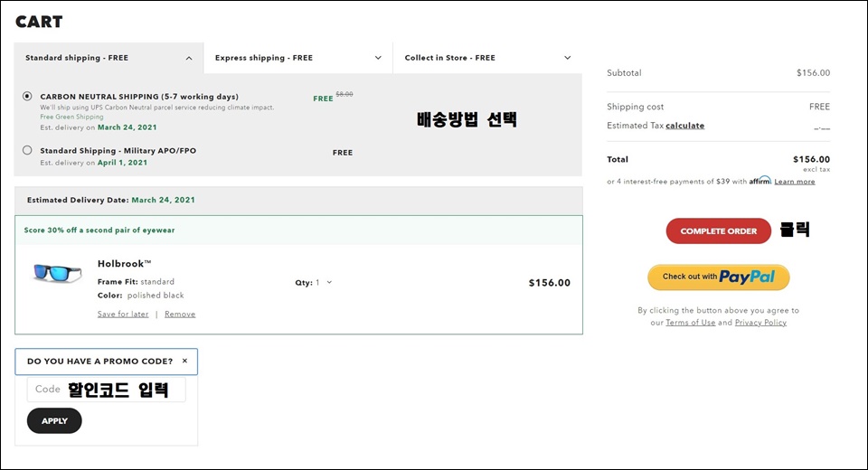The height and width of the screenshot is (470, 868).
Task: Close the promo code section
Action: [184, 361]
